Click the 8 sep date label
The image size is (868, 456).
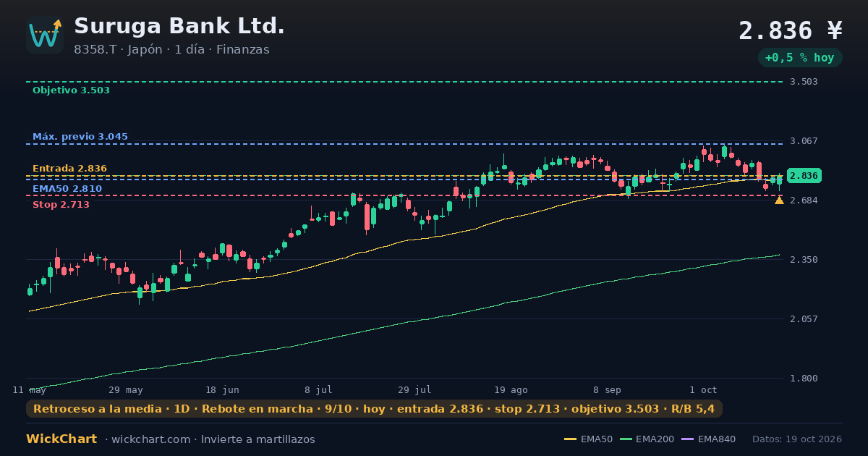coord(607,390)
